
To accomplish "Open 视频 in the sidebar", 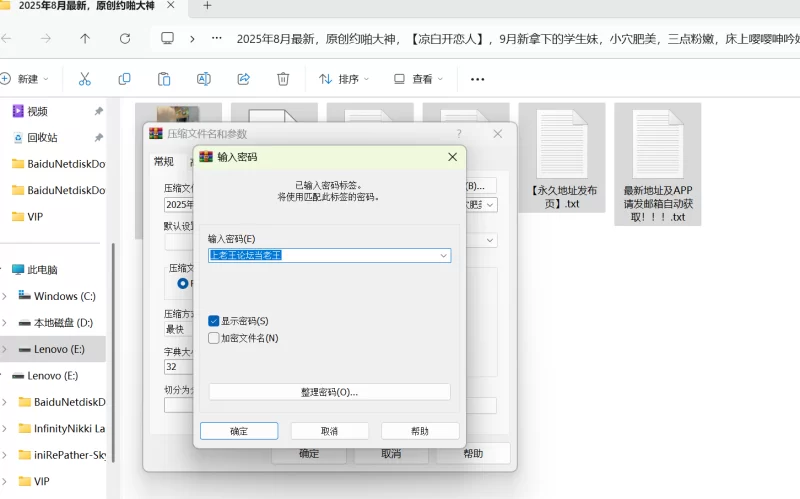I will pos(37,111).
